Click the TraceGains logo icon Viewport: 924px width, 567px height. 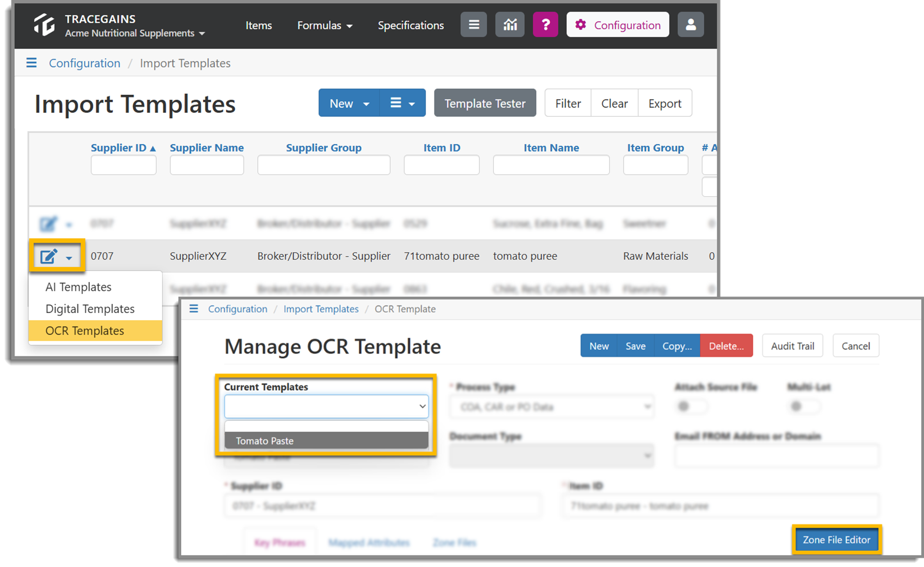pyautogui.click(x=44, y=25)
